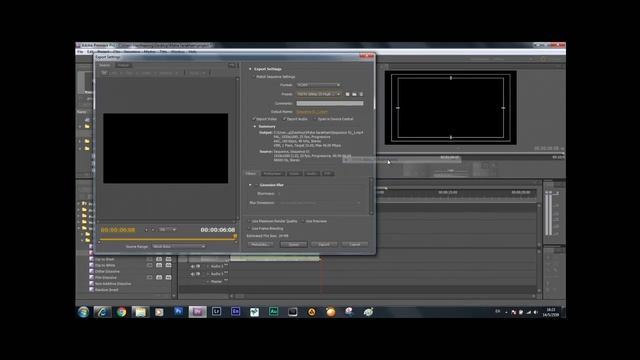Select the Random Invert effect icon
The height and width of the screenshot is (360, 640).
click(x=91, y=290)
